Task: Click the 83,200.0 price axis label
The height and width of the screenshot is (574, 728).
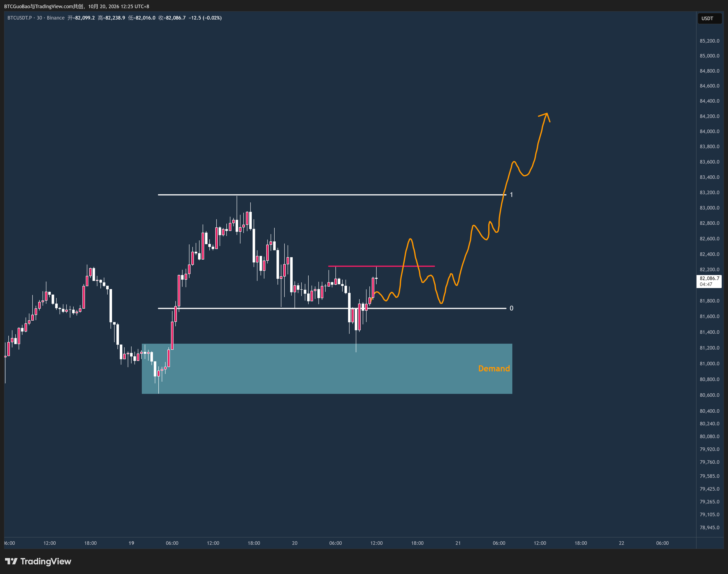Action: 710,193
